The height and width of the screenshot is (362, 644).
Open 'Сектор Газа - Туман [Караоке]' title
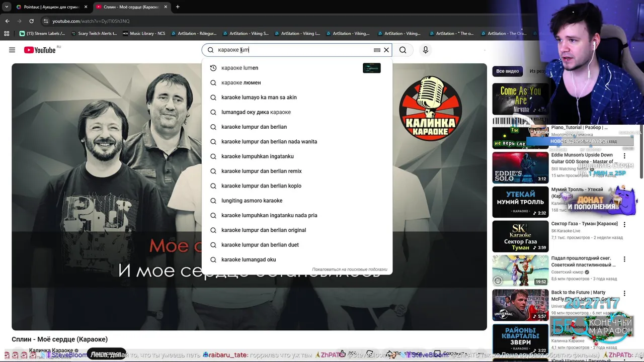[x=585, y=224]
